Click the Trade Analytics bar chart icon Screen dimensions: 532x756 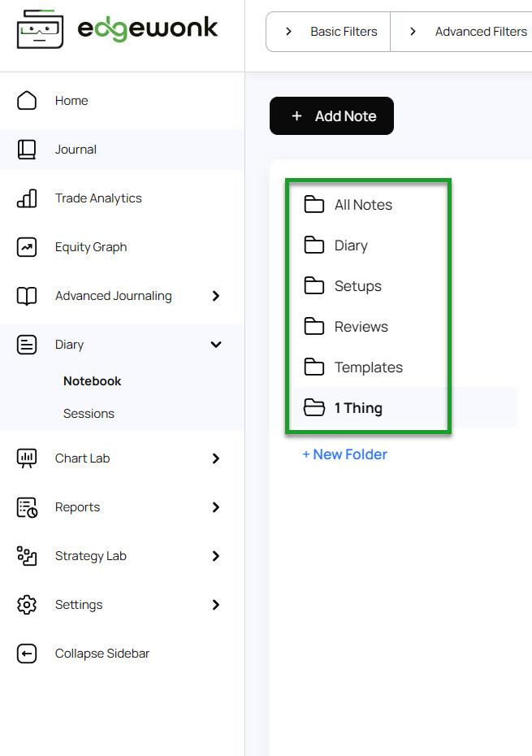[x=27, y=198]
